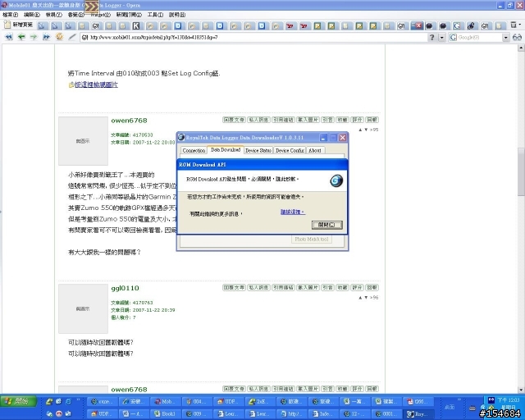Open the 檔案 menu in Opera
The image size is (525, 420).
tap(10, 15)
